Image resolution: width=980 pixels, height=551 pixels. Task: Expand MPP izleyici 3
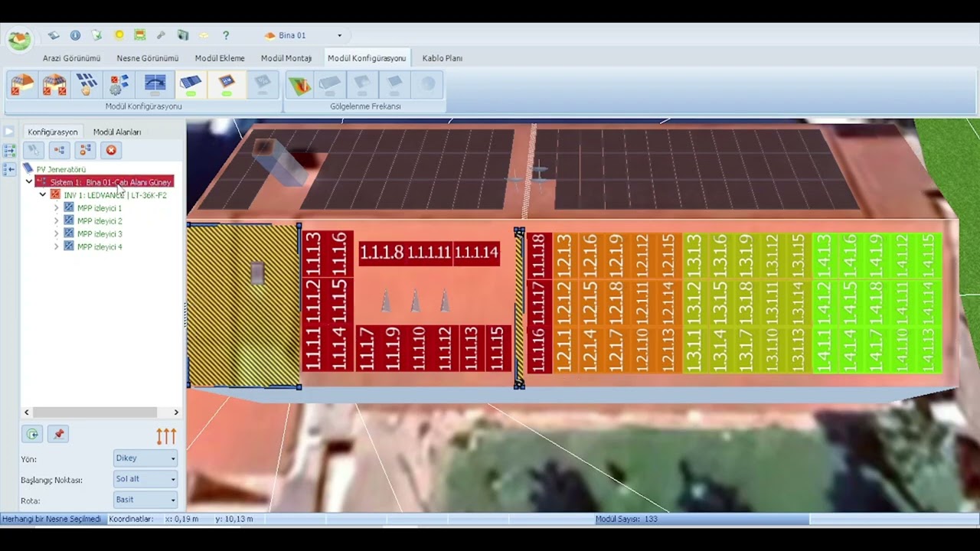(56, 234)
